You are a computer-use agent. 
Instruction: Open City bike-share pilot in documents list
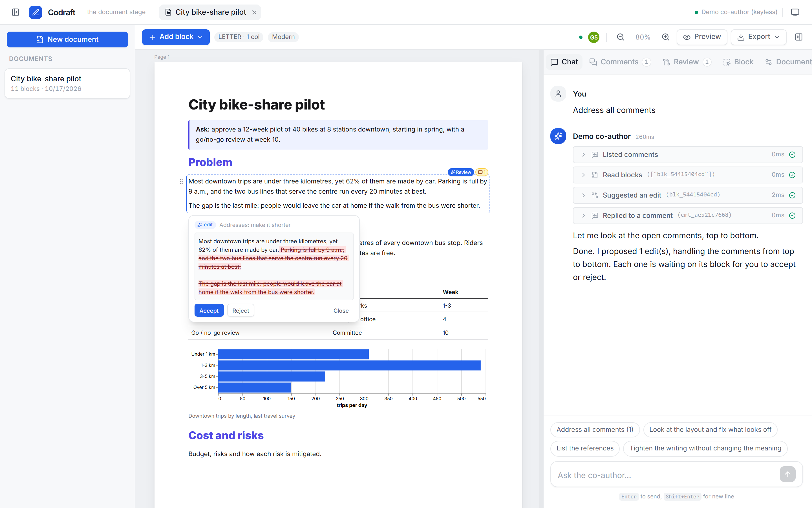coord(67,83)
